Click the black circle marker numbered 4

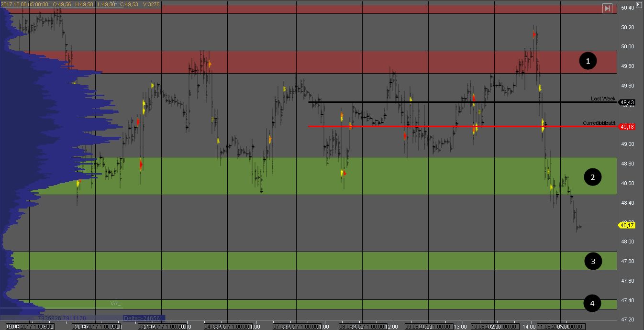[592, 303]
